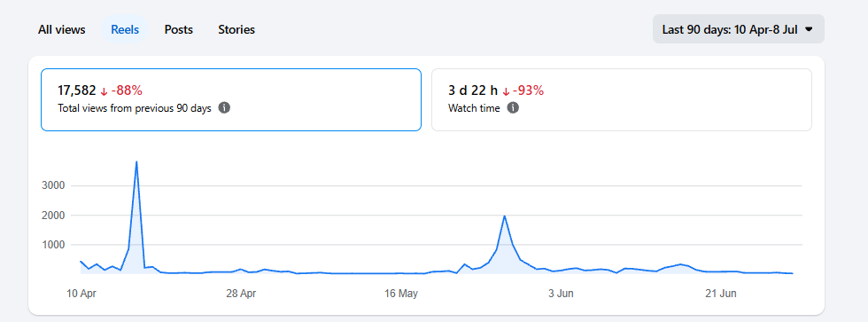Switch to the All views tab
Viewport: 868px width, 322px height.
(61, 29)
